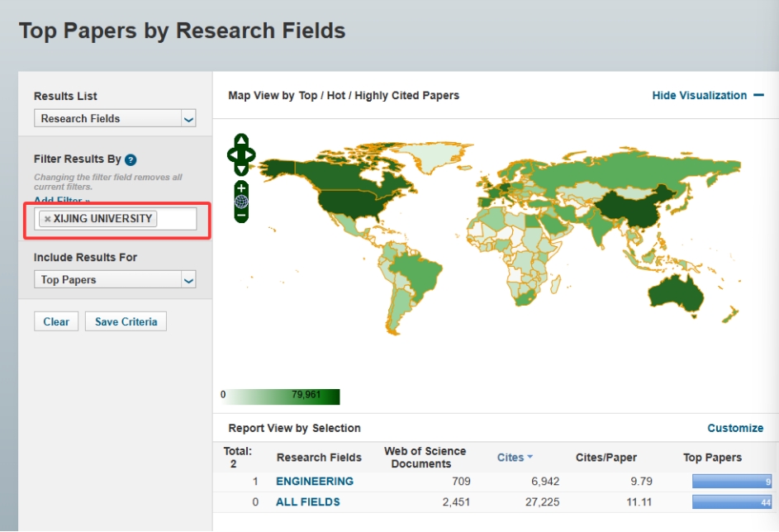Pan the map up with the arrow
This screenshot has width=779, height=532.
[240, 140]
